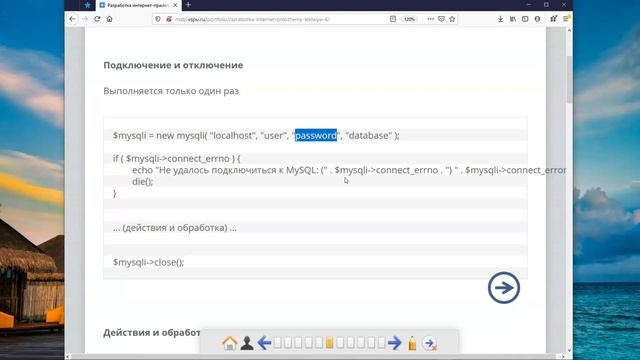
Task: Select the highlighted yellow page marker
Action: (x=329, y=343)
